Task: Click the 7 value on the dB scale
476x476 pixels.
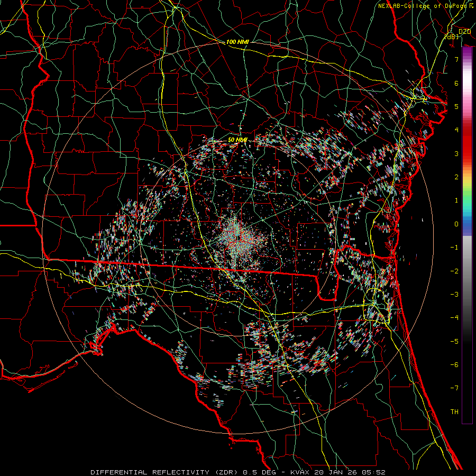Action: [455, 60]
